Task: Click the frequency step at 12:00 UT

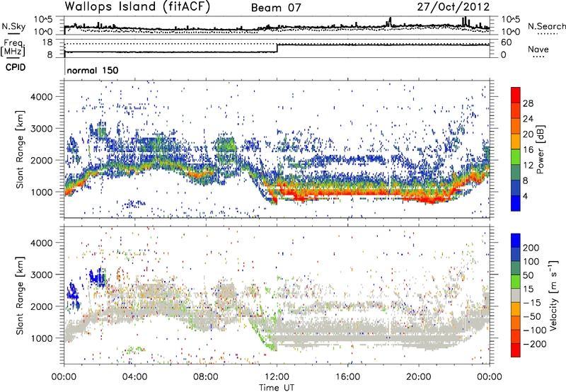Action: (277, 48)
